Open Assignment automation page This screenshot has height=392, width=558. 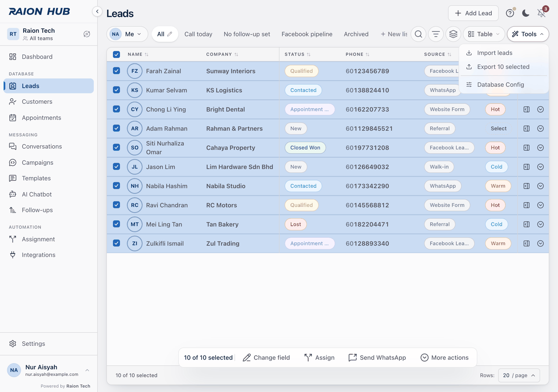pyautogui.click(x=48, y=239)
